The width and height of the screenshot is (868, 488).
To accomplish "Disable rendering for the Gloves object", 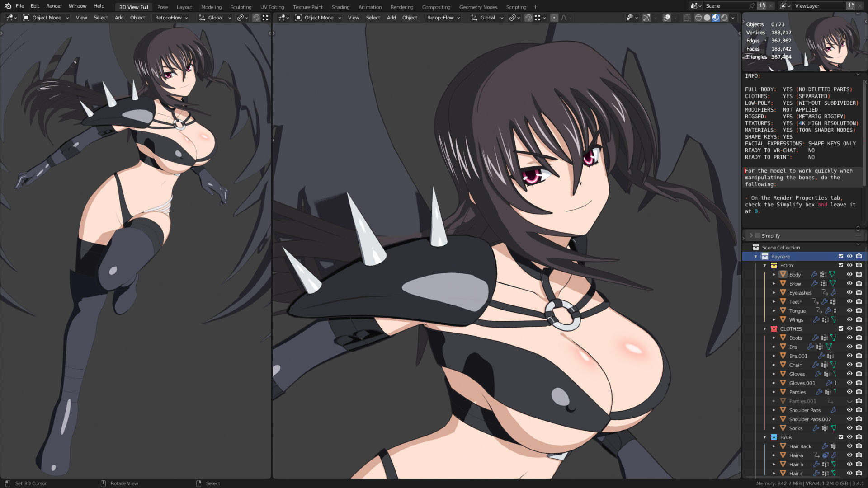I will point(859,374).
